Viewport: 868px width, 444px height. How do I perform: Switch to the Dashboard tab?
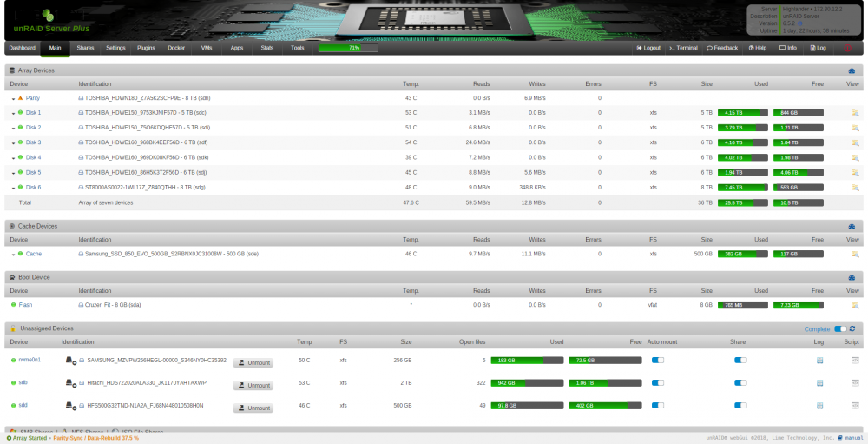[x=23, y=49]
